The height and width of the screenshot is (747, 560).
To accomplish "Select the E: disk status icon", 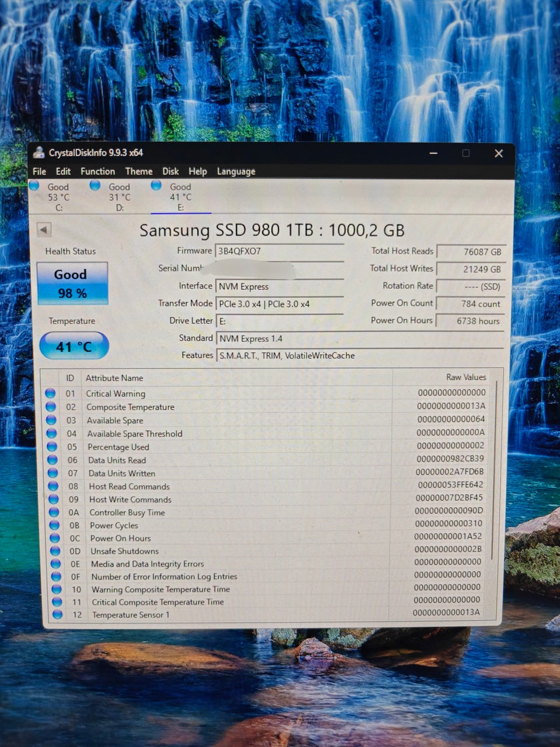I will (156, 185).
